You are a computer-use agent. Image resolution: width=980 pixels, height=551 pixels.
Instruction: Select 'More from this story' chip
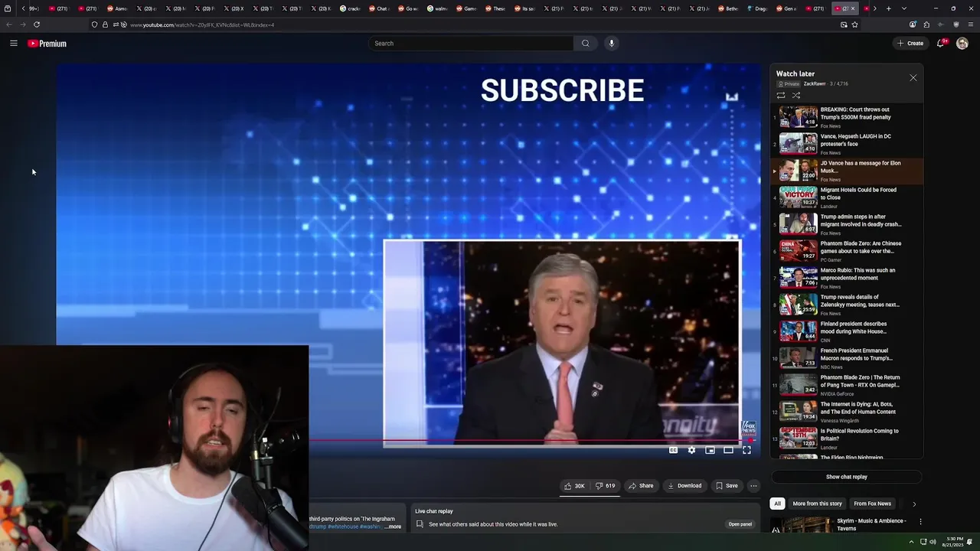[817, 504]
